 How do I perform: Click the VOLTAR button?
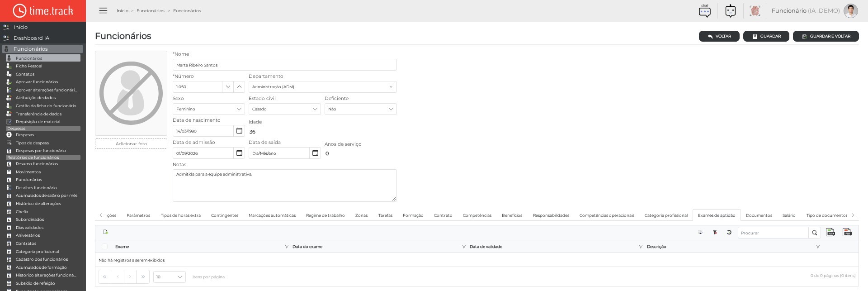click(719, 36)
